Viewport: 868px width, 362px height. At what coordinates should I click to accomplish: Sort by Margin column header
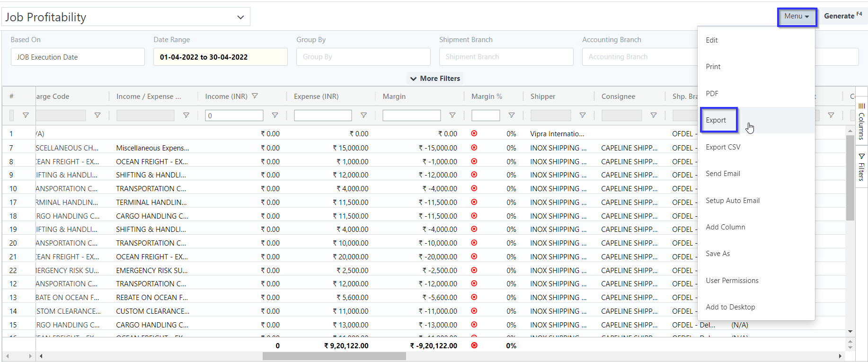click(x=394, y=97)
